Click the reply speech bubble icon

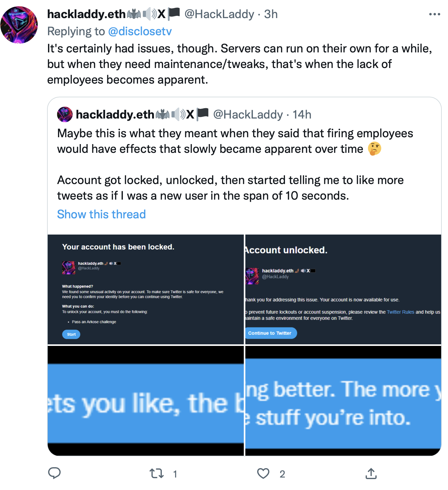click(54, 473)
